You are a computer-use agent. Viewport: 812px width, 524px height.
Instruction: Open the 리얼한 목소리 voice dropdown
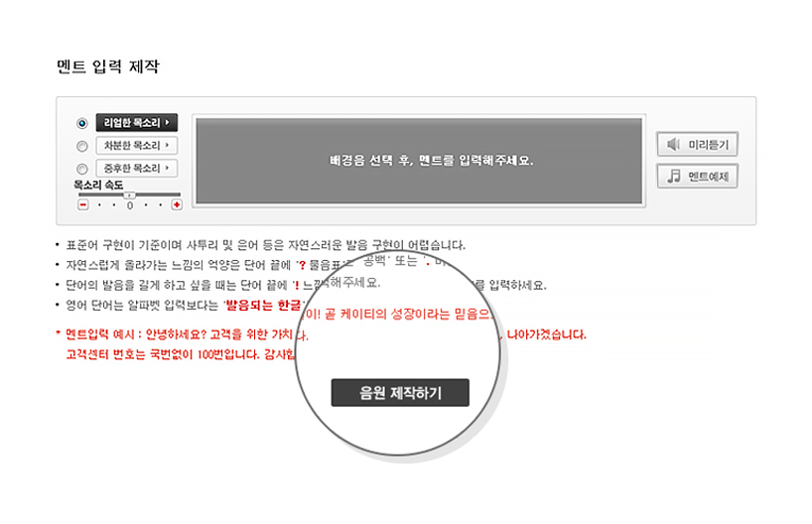[137, 123]
